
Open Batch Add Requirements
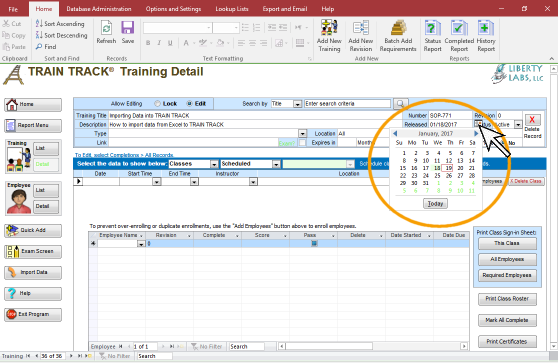(398, 36)
